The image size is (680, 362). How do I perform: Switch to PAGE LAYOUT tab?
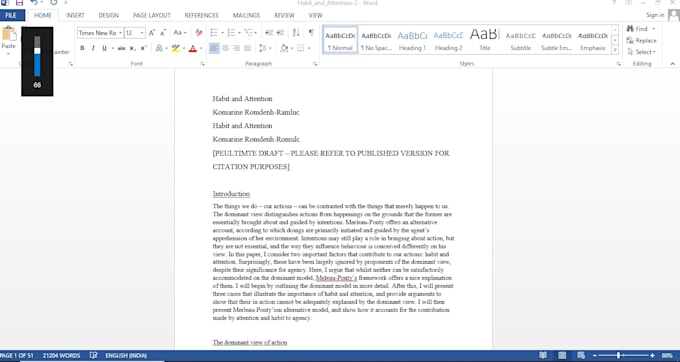(x=152, y=15)
